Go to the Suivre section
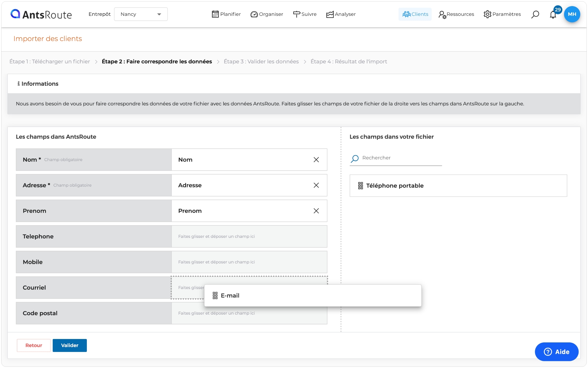This screenshot has height=368, width=588. click(x=305, y=14)
